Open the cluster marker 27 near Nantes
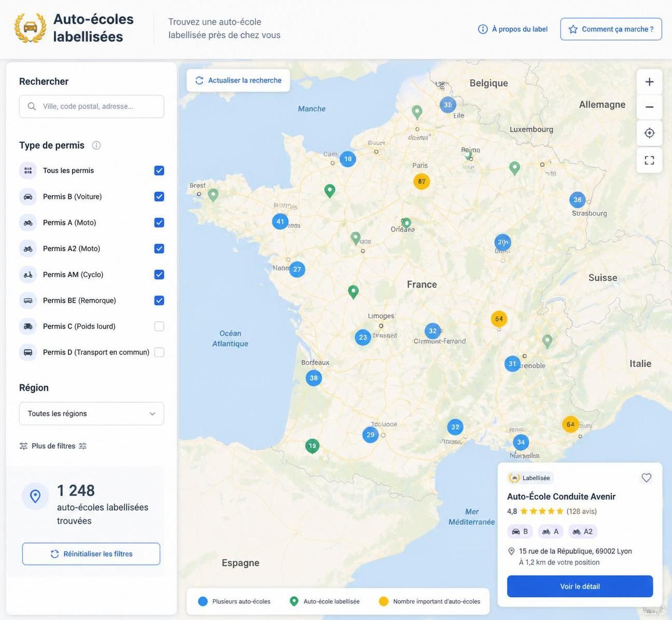This screenshot has height=620, width=672. pos(297,269)
